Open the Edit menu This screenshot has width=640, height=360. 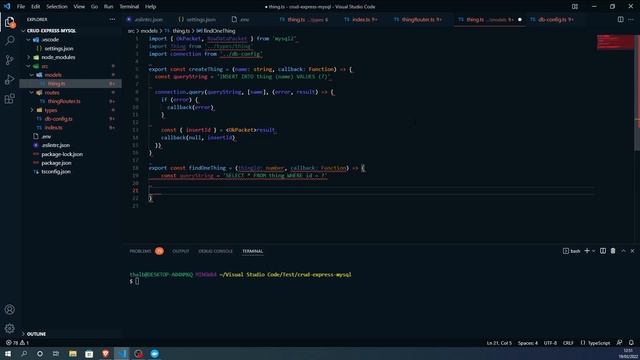36,7
